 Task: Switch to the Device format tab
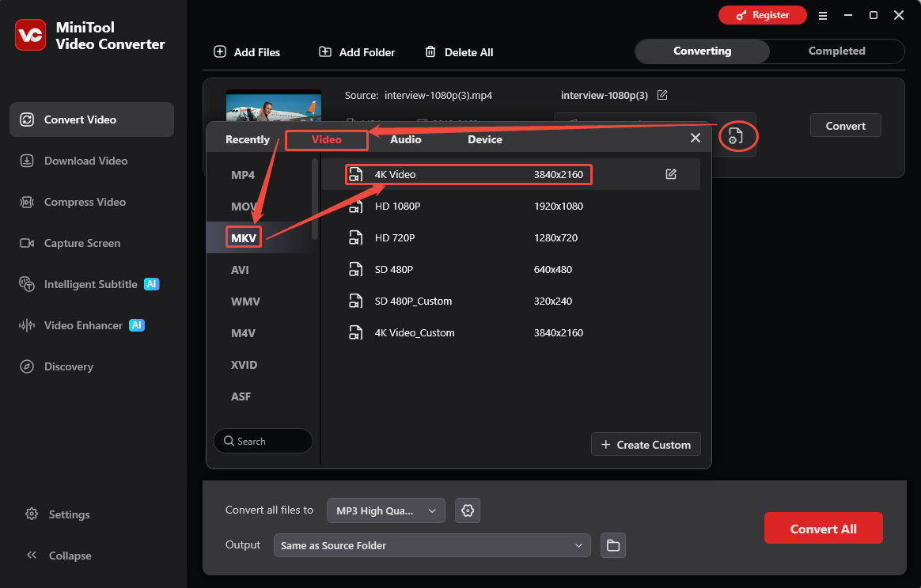(484, 140)
